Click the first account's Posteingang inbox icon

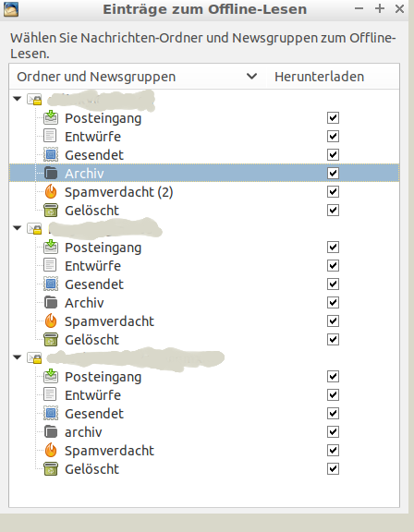51,117
